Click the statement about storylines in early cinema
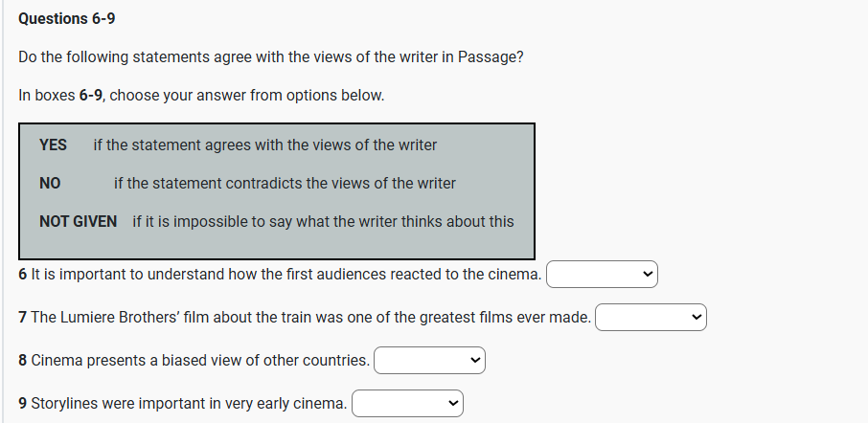The image size is (868, 423). (189, 404)
